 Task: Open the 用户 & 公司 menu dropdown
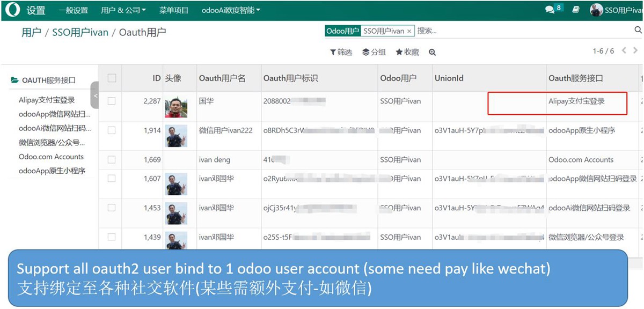pyautogui.click(x=123, y=10)
